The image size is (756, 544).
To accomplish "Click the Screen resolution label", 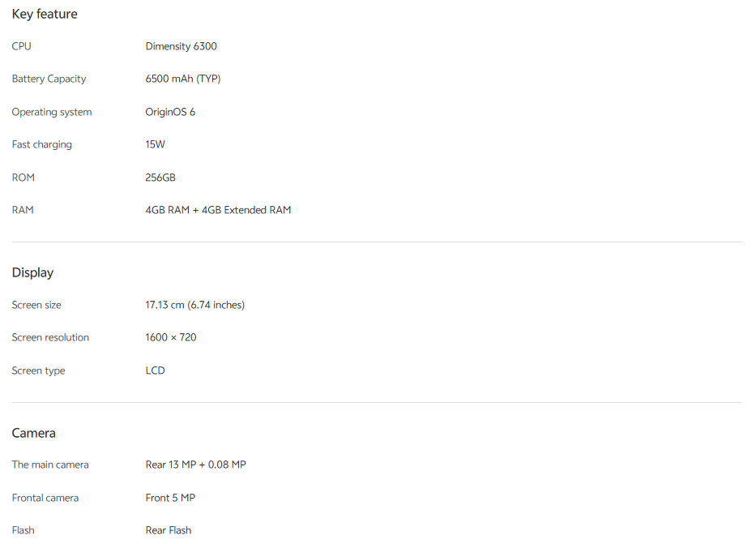I will pyautogui.click(x=50, y=337).
